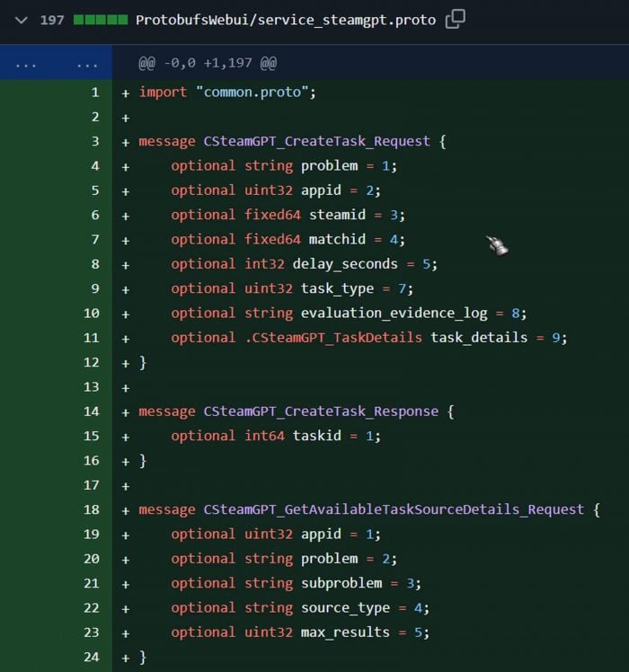629x672 pixels.
Task: Click line number 1
Action: point(94,93)
